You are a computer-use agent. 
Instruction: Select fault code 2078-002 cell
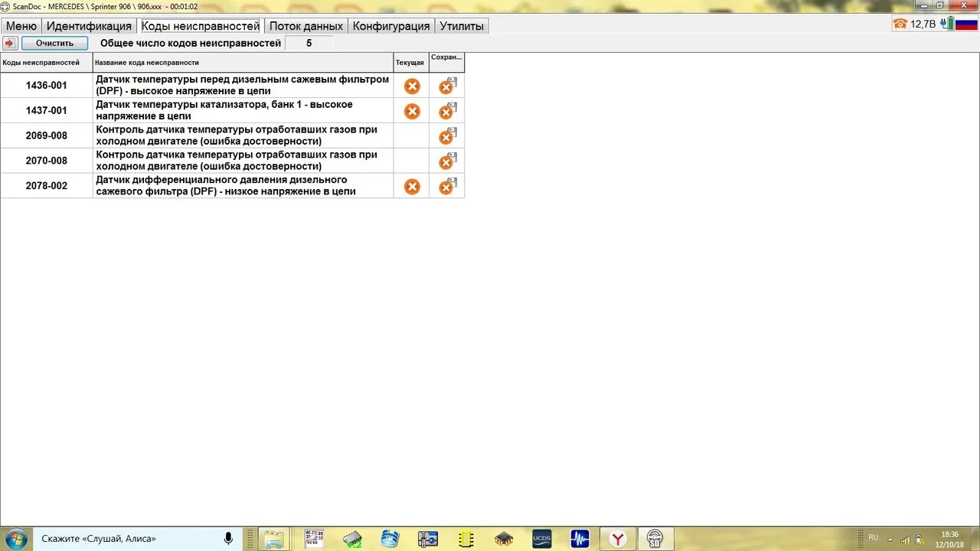click(x=47, y=186)
